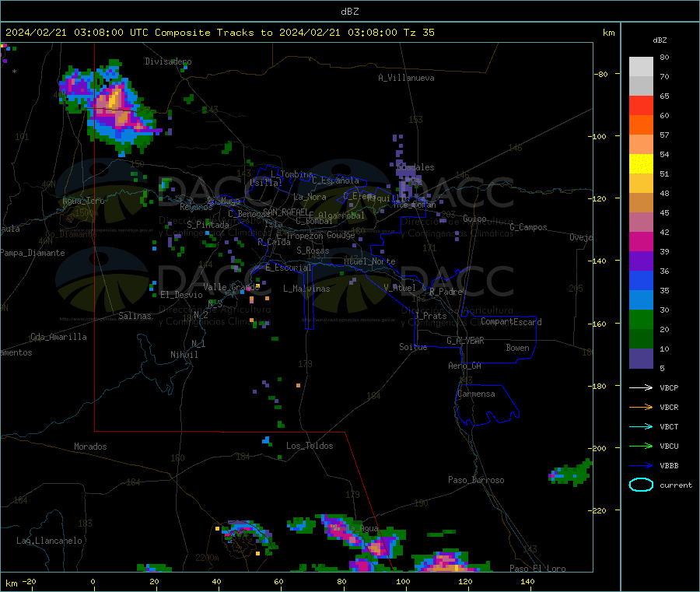Click the Pampa_Diamante label
Viewport: 700px width, 592px height.
click(x=33, y=253)
